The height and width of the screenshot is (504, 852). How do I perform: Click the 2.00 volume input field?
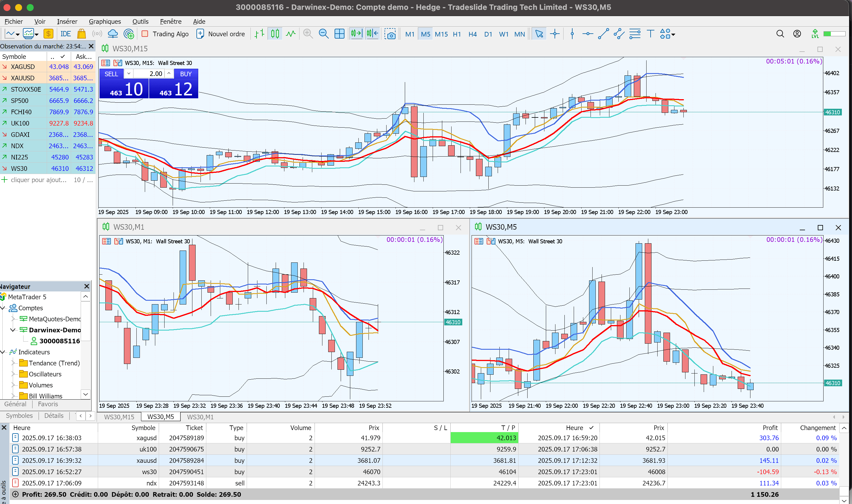(149, 74)
